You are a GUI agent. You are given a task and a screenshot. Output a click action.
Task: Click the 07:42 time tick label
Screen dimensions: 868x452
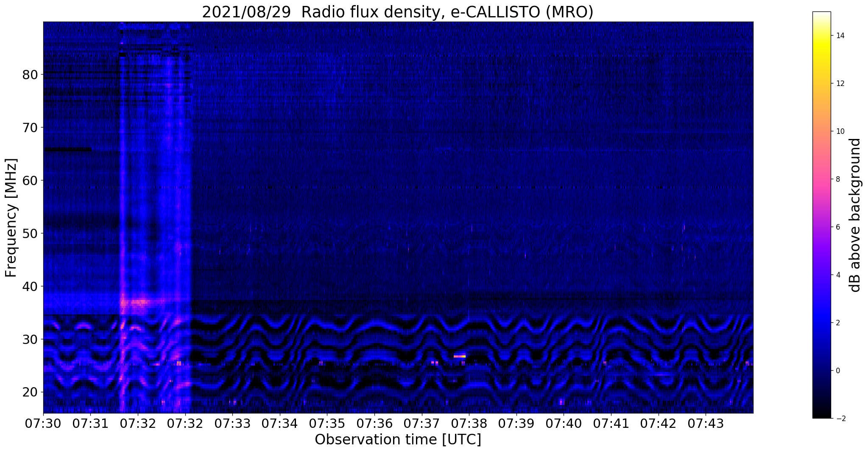click(659, 424)
